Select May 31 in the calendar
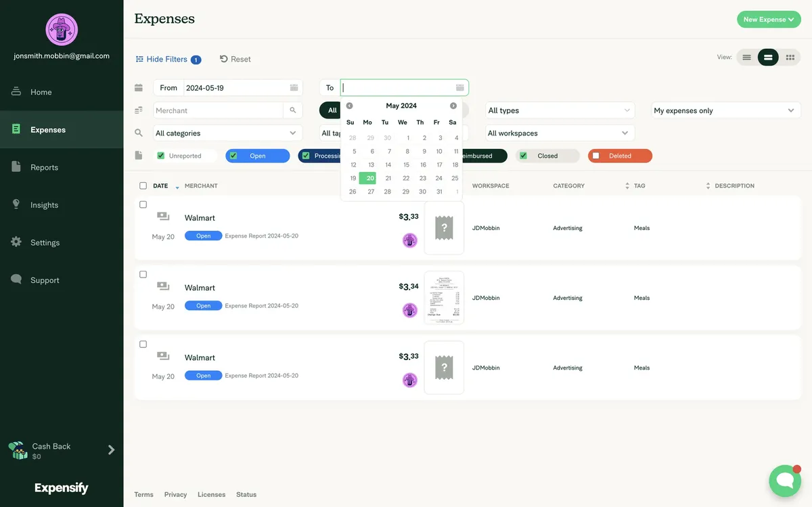Viewport: 812px width, 507px height. (x=439, y=192)
